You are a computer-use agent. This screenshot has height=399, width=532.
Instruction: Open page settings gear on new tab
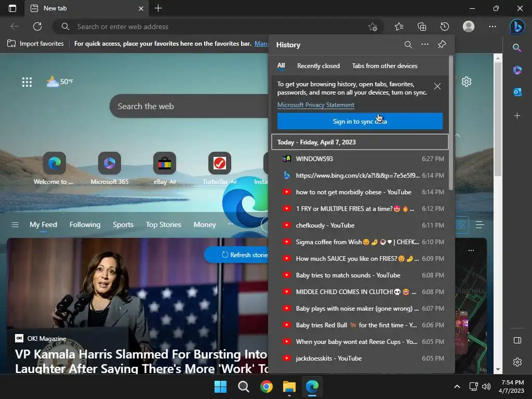tap(467, 82)
